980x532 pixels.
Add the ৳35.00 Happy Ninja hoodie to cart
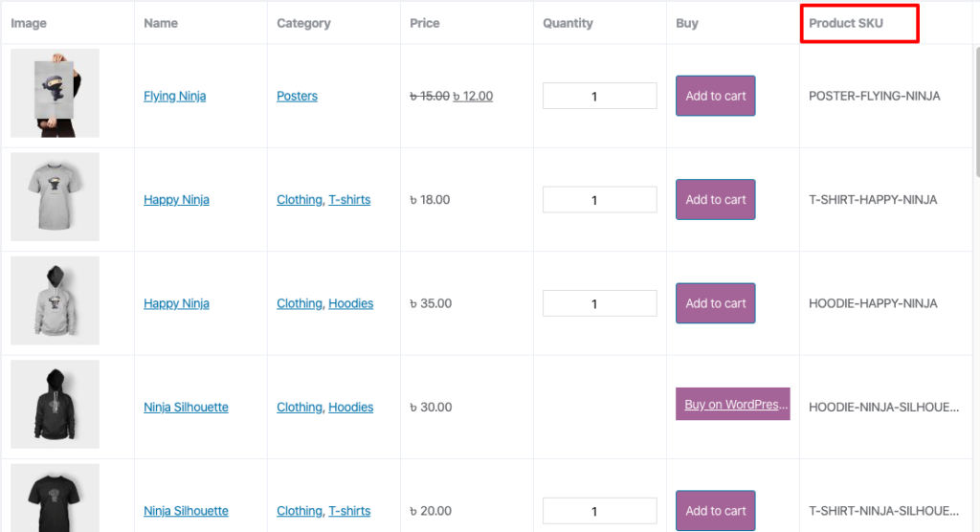pyautogui.click(x=715, y=303)
